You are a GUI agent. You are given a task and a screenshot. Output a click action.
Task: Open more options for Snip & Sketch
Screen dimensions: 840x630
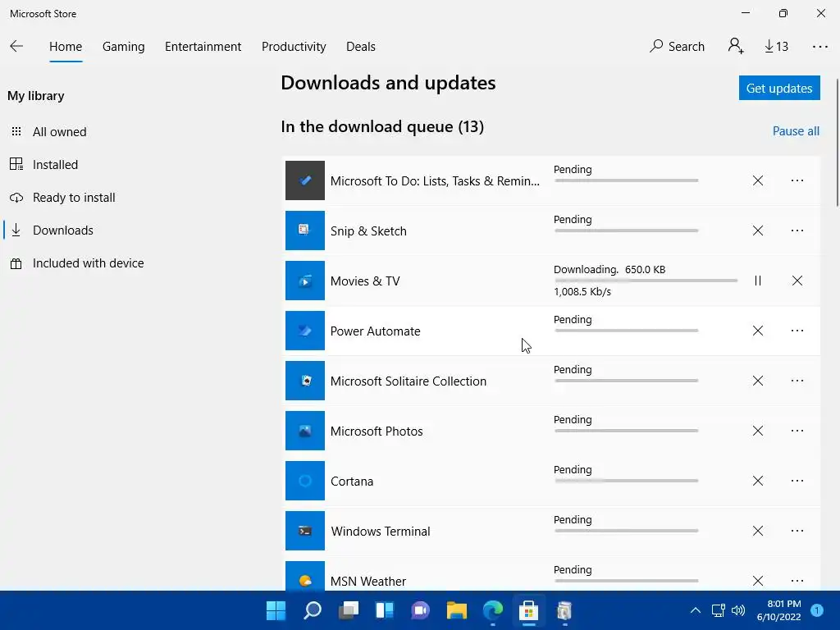coord(797,231)
